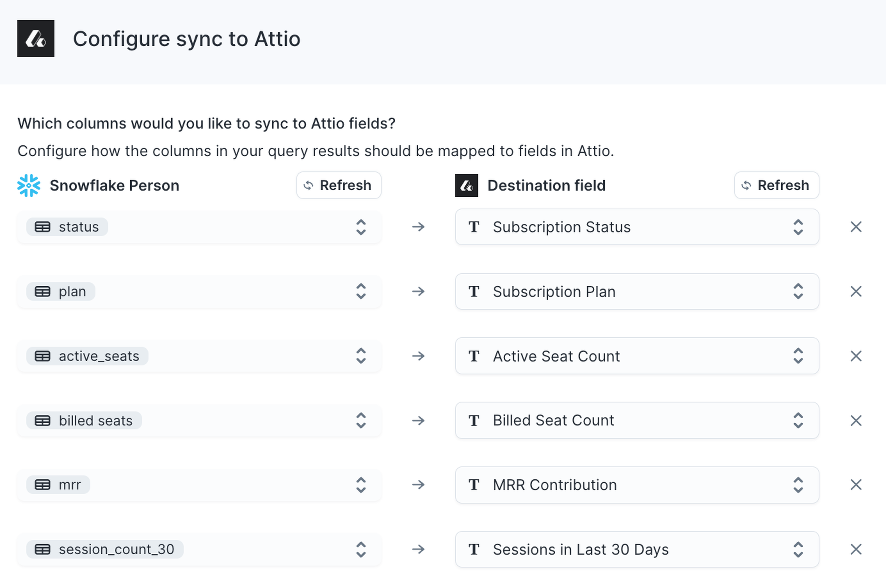Refresh the Snowflake Person columns
Image resolution: width=886 pixels, height=588 pixels.
click(x=338, y=185)
